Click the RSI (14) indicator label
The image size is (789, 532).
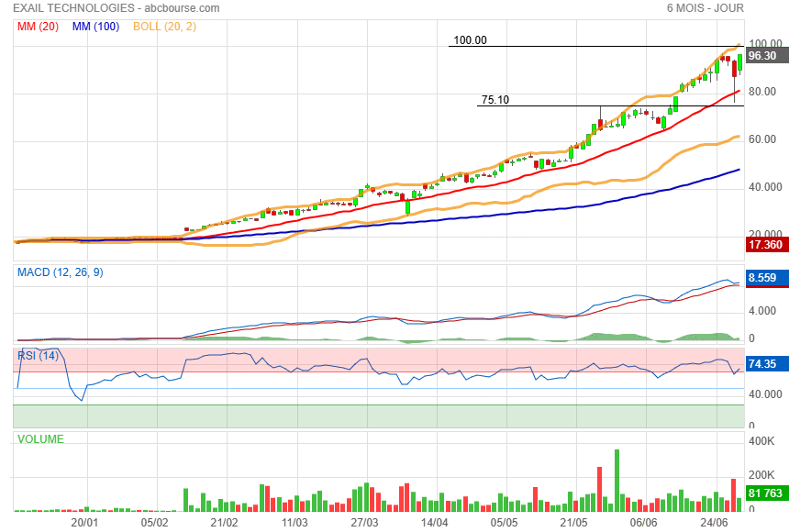coord(39,356)
